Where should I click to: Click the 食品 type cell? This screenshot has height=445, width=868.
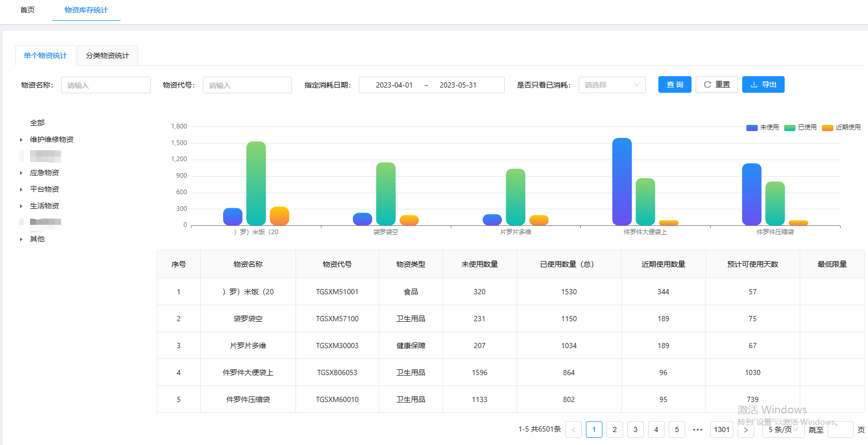click(x=411, y=292)
